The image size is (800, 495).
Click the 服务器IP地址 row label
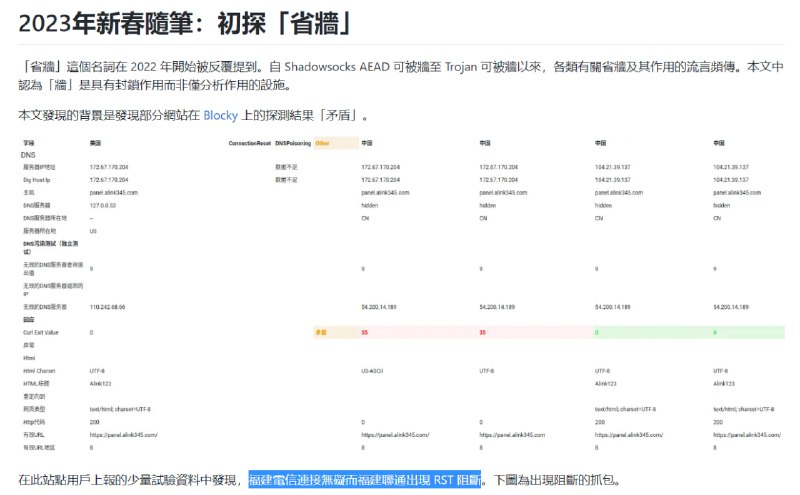(39, 167)
